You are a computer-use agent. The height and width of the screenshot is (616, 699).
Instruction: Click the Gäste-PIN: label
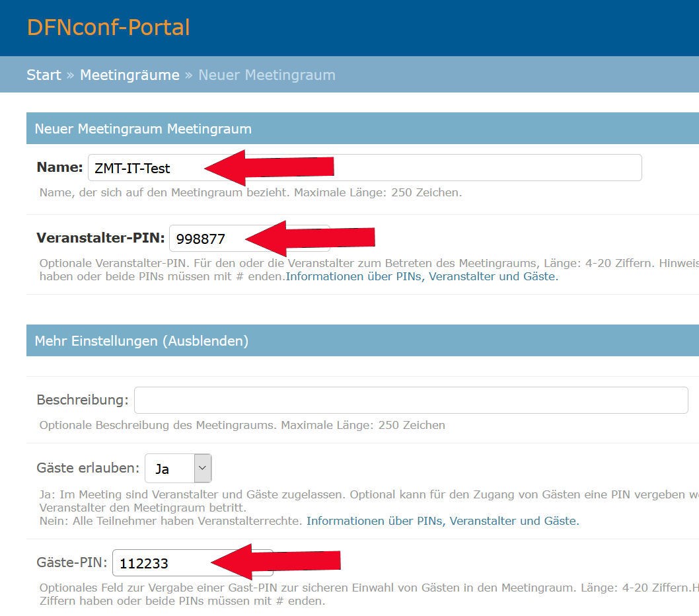[72, 562]
